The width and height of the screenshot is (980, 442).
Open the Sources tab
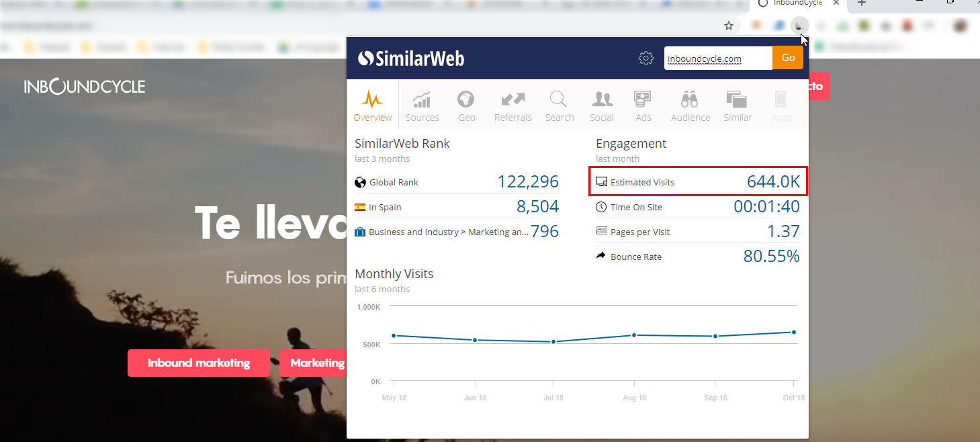(x=422, y=106)
